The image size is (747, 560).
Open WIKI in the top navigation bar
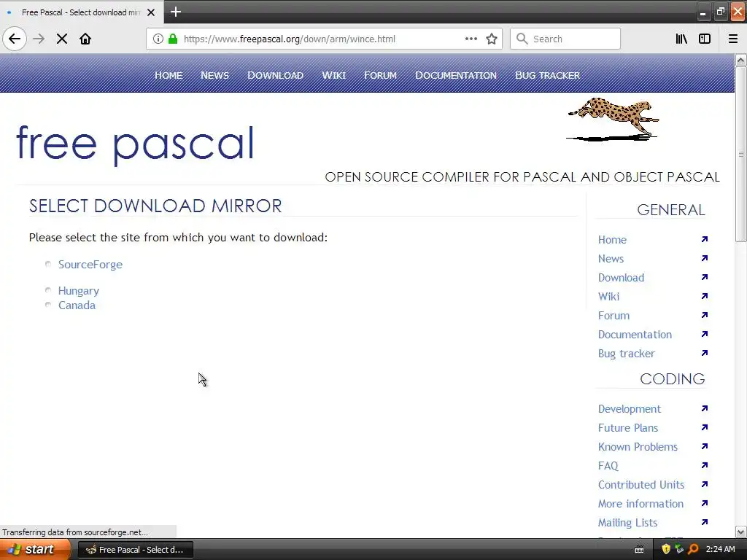[x=334, y=75]
